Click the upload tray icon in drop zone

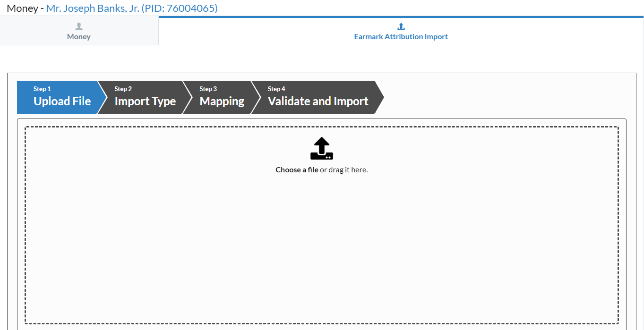click(x=322, y=148)
